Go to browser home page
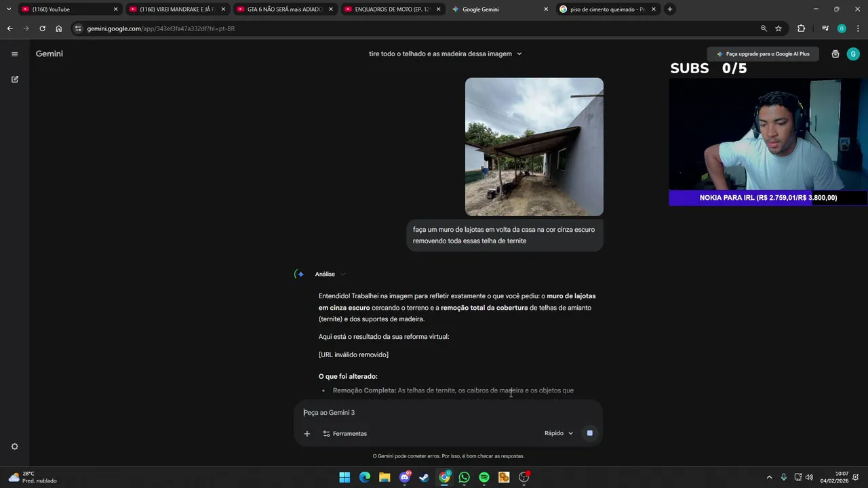 pyautogui.click(x=58, y=28)
